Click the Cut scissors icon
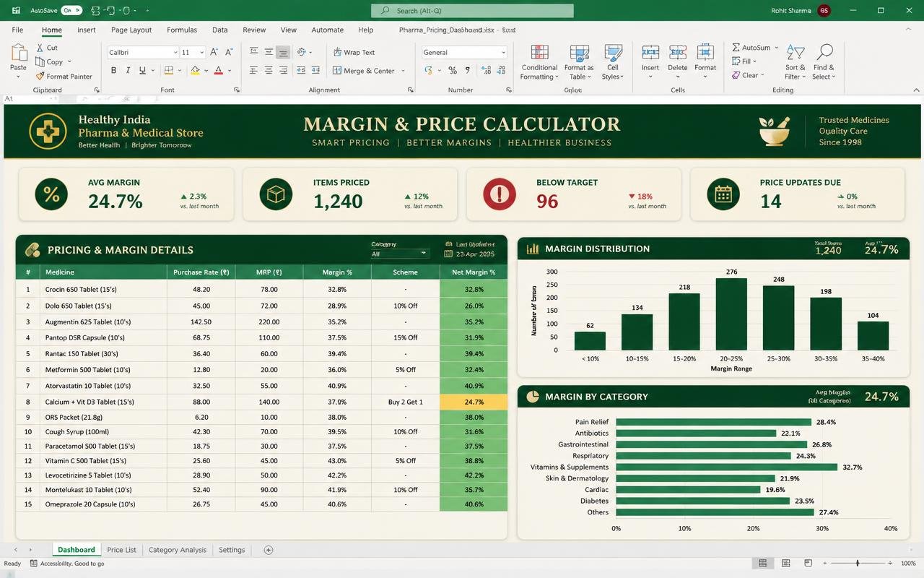Viewport: 924px width, 578px height. coord(40,48)
